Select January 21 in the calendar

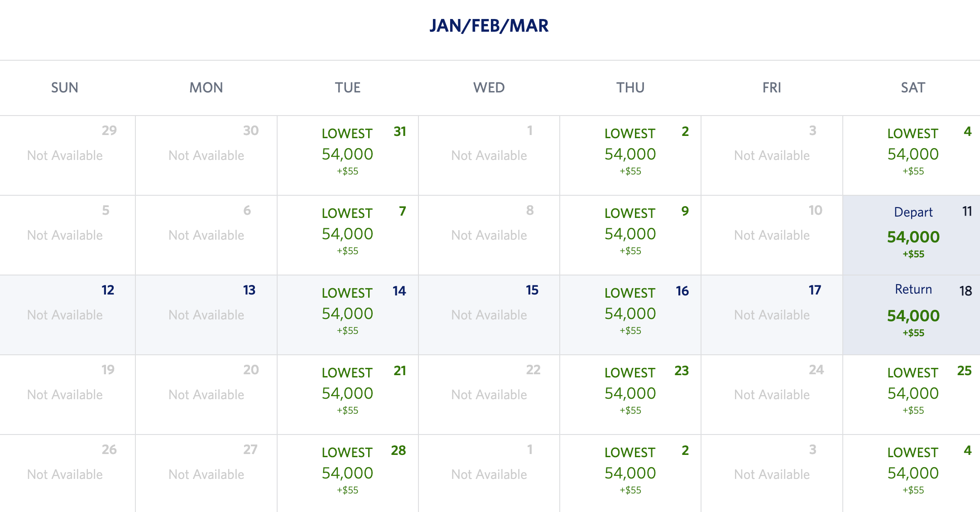tap(347, 392)
